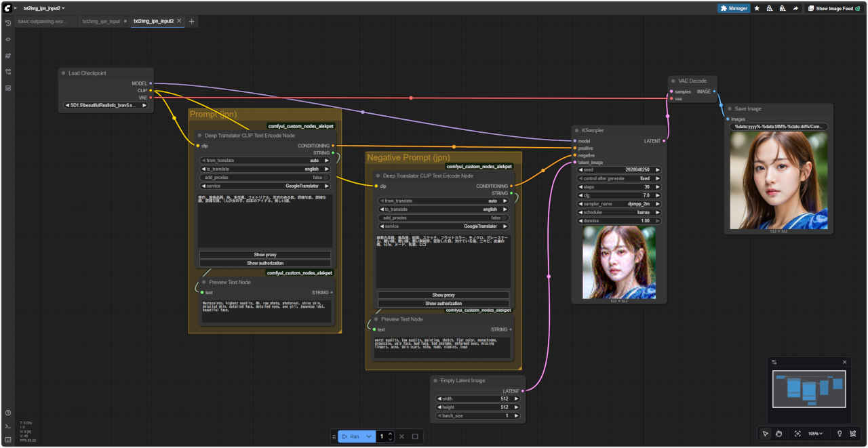Click the lightbulb icon in bottom toolbar
The width and height of the screenshot is (868, 448).
(x=839, y=434)
